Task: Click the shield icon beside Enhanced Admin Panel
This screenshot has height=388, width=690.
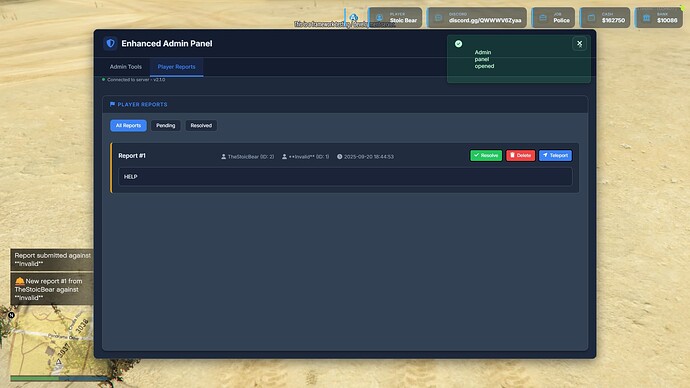Action: pos(110,43)
